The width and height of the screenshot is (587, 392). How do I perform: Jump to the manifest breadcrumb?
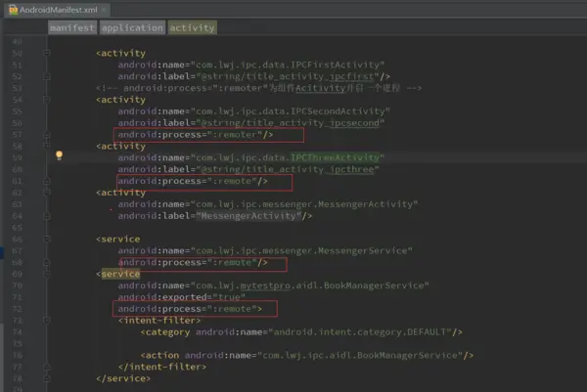click(72, 27)
